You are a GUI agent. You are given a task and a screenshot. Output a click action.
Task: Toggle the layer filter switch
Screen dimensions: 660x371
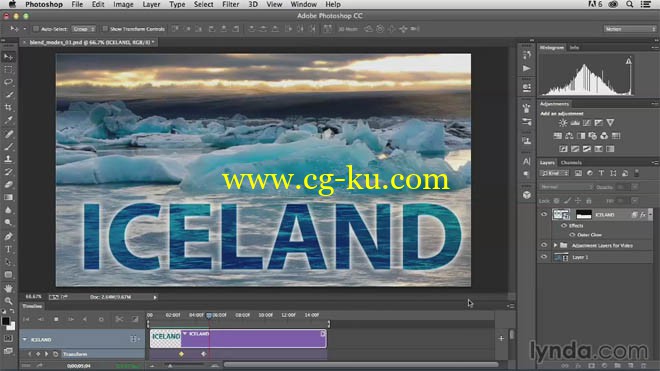click(x=636, y=173)
